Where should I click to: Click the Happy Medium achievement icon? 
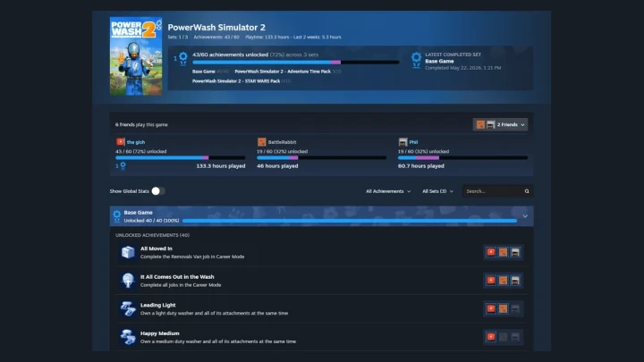point(128,337)
